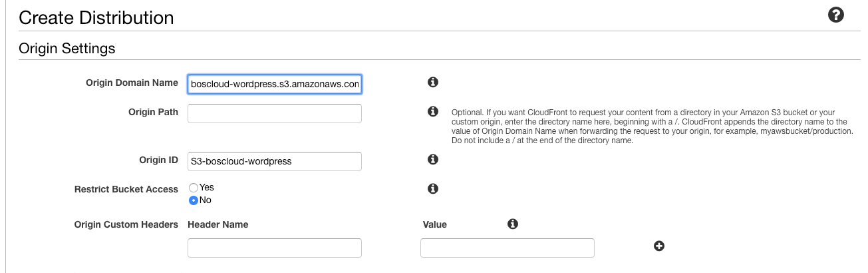Click info icon beside Origin Domain Name
Screen dimensions: 868x273
tap(432, 83)
